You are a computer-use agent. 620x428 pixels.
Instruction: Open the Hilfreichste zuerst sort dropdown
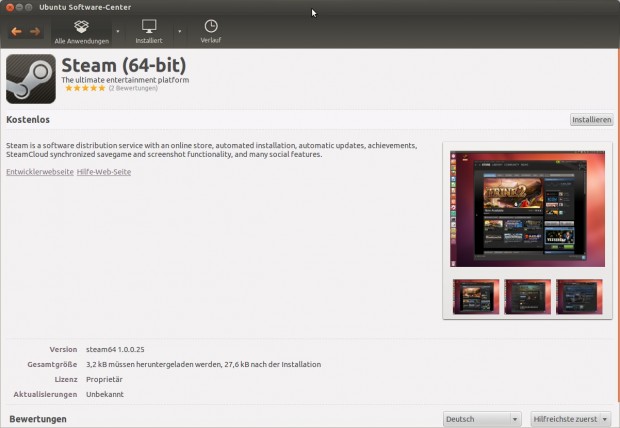(570, 419)
